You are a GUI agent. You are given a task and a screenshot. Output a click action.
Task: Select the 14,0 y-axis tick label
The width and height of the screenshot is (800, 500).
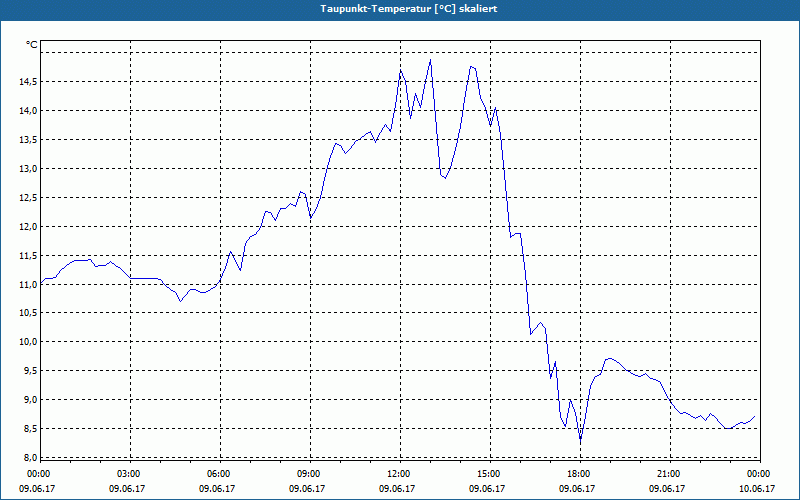click(x=29, y=111)
